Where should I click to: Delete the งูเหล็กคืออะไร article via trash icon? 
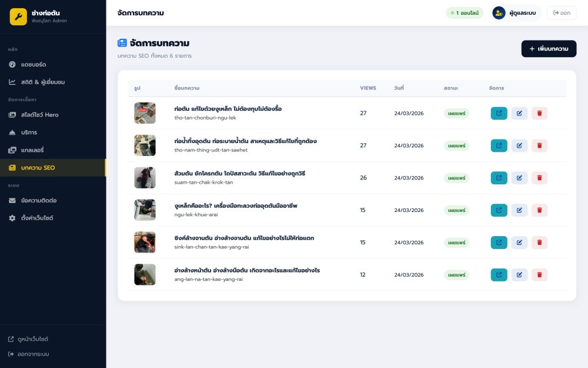[539, 210]
